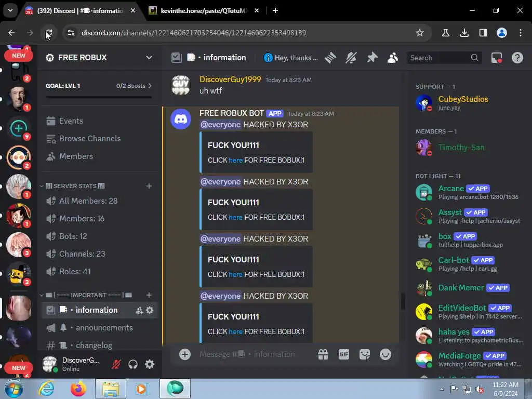Image resolution: width=532 pixels, height=399 pixels.
Task: Click DiscoverGuy1999 username in chat
Action: (x=230, y=79)
